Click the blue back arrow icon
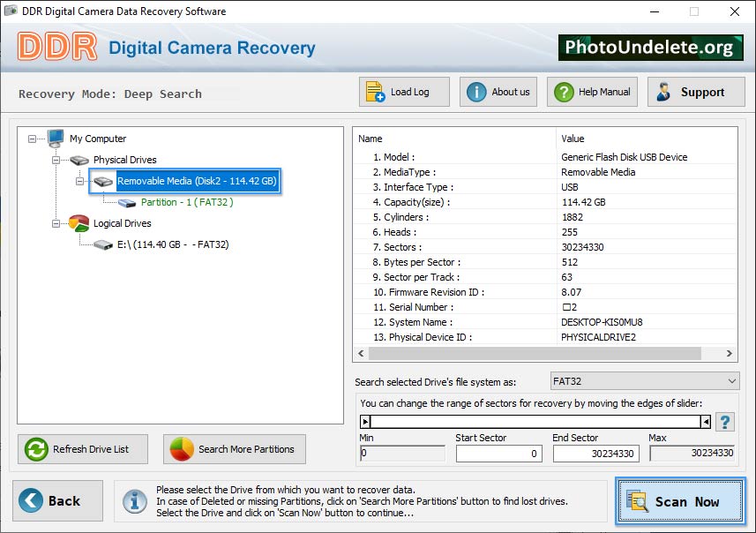The height and width of the screenshot is (533, 756). [31, 500]
